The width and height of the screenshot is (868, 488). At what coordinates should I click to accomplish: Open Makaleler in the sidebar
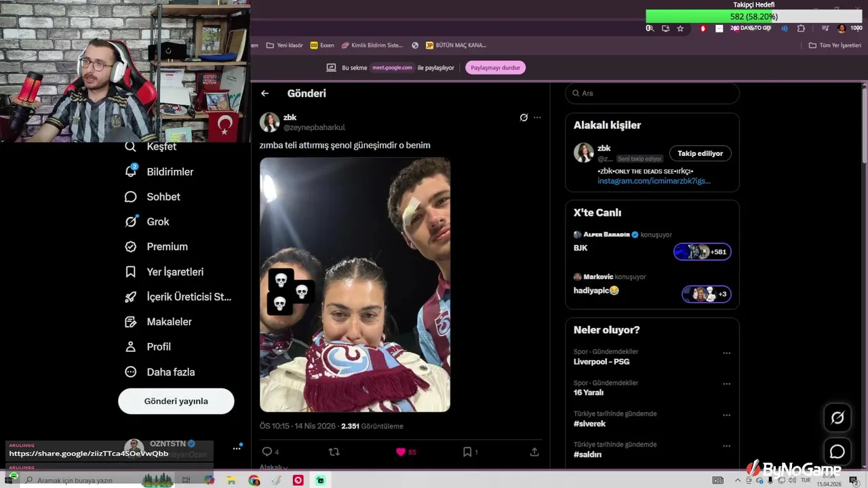(x=159, y=322)
